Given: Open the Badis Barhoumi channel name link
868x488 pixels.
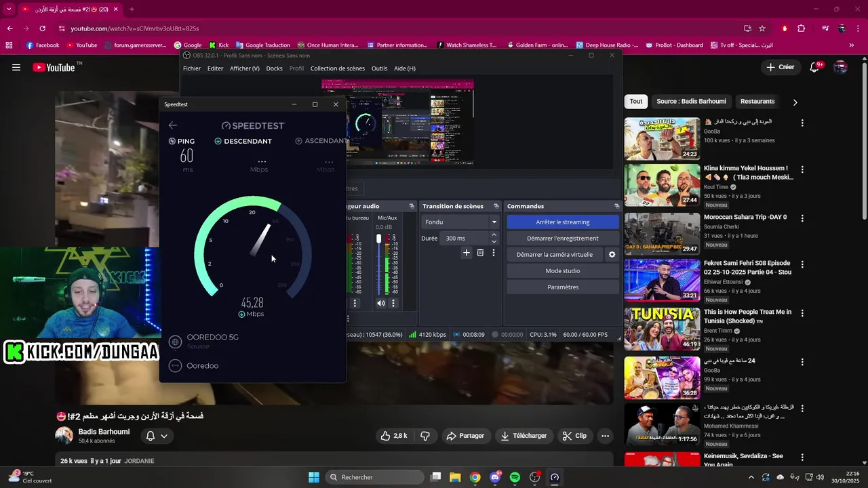Looking at the screenshot, I should point(104,432).
